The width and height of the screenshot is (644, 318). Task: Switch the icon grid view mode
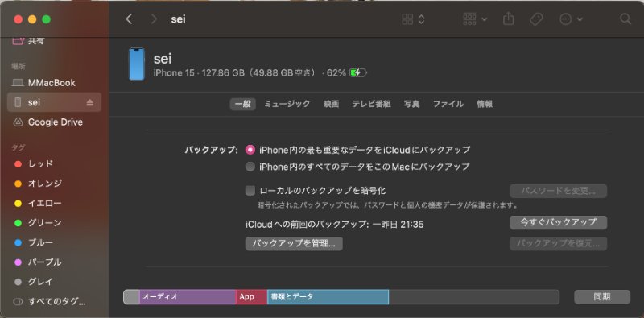point(413,19)
